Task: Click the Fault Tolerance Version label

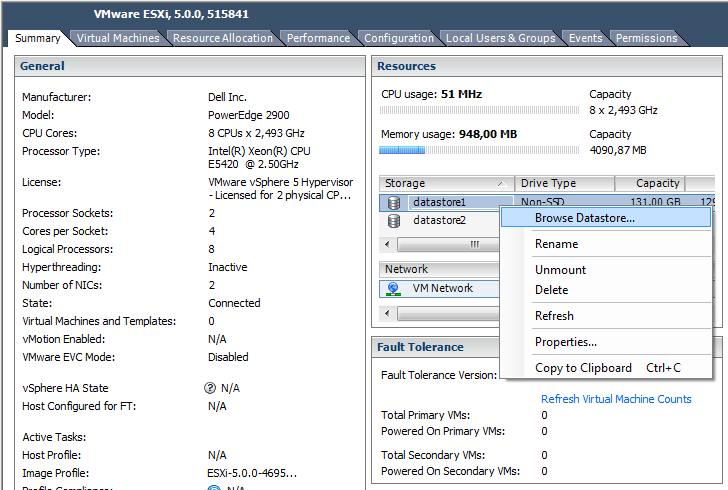Action: pos(439,375)
